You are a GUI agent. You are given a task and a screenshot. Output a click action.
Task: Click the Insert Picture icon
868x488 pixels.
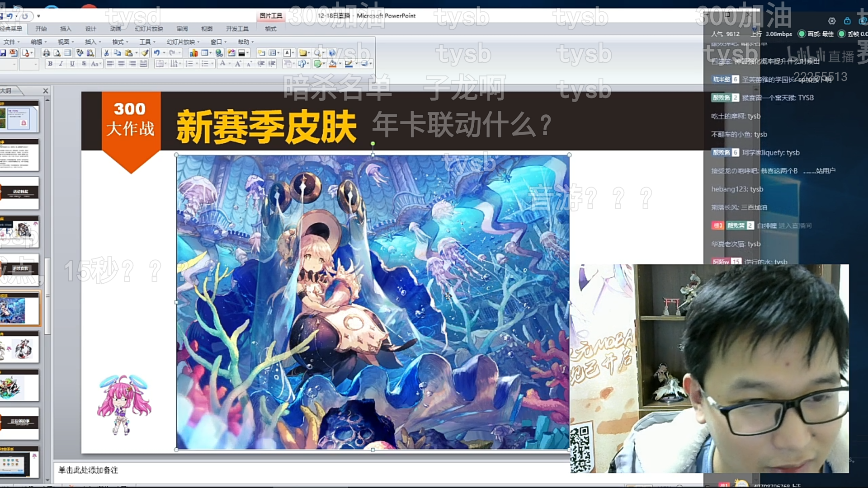[x=231, y=53]
